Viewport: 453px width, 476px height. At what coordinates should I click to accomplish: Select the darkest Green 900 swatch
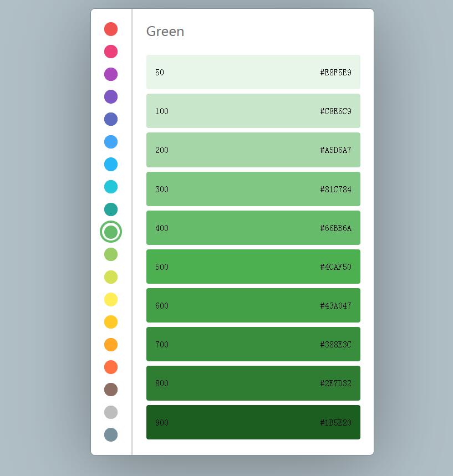click(253, 422)
